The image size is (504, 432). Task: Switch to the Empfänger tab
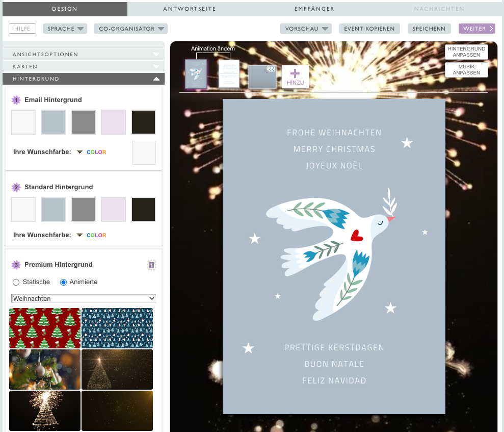pos(314,9)
